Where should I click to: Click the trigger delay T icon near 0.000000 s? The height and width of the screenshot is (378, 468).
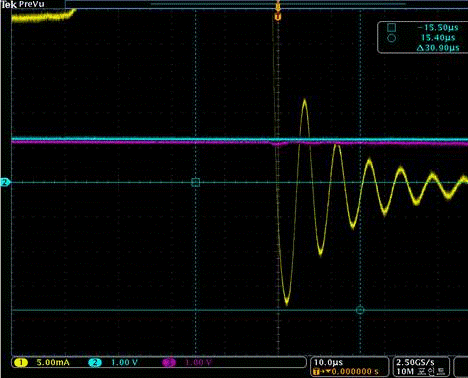[x=316, y=371]
